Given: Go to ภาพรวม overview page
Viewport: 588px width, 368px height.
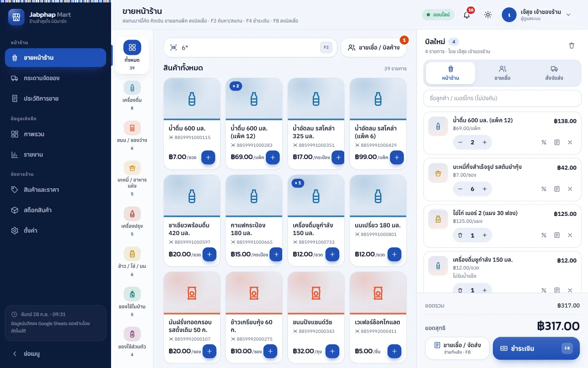Looking at the screenshot, I should point(56,134).
